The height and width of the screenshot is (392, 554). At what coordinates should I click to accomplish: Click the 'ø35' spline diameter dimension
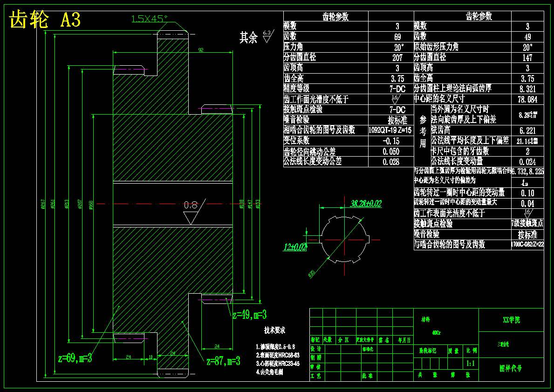[312, 274]
